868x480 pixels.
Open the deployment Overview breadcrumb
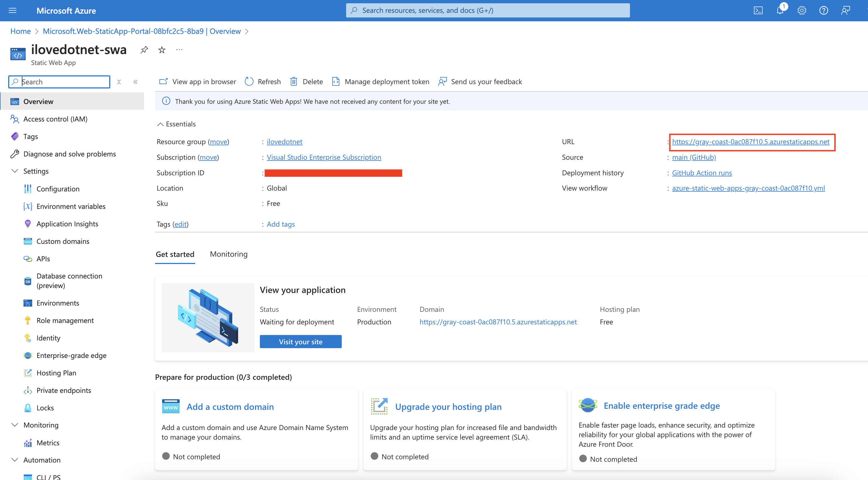[x=141, y=31]
